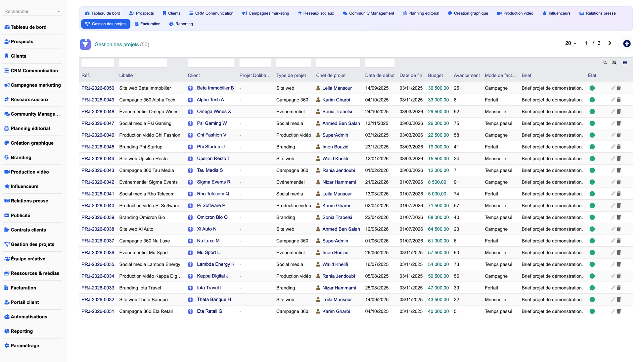644x362 pixels.
Task: Open Portail client in the sidebar
Action: 25,302
